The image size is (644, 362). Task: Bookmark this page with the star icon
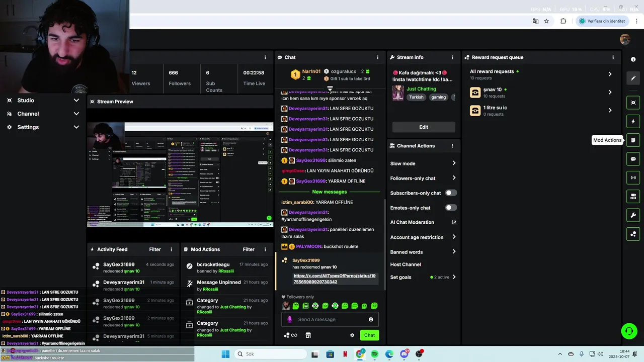(546, 21)
